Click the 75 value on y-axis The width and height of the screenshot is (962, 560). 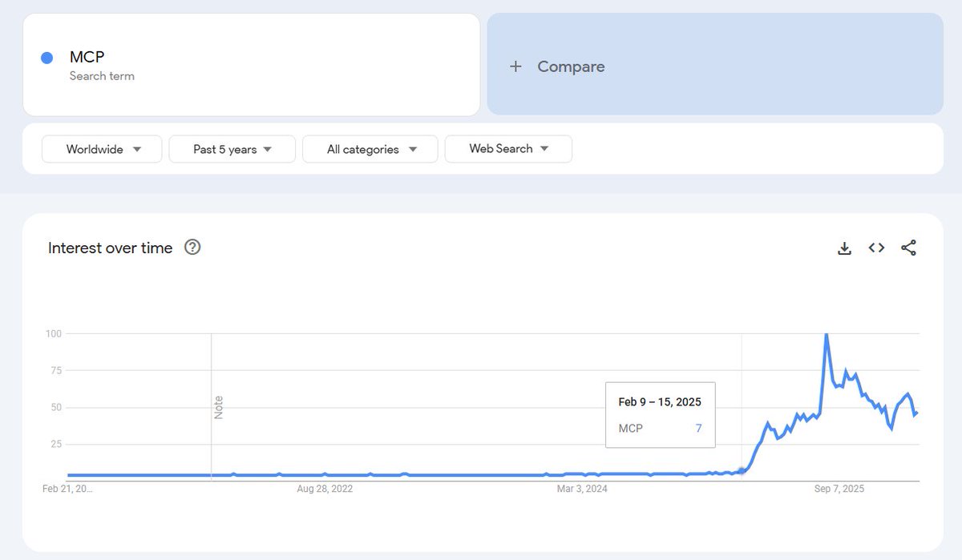pyautogui.click(x=57, y=370)
